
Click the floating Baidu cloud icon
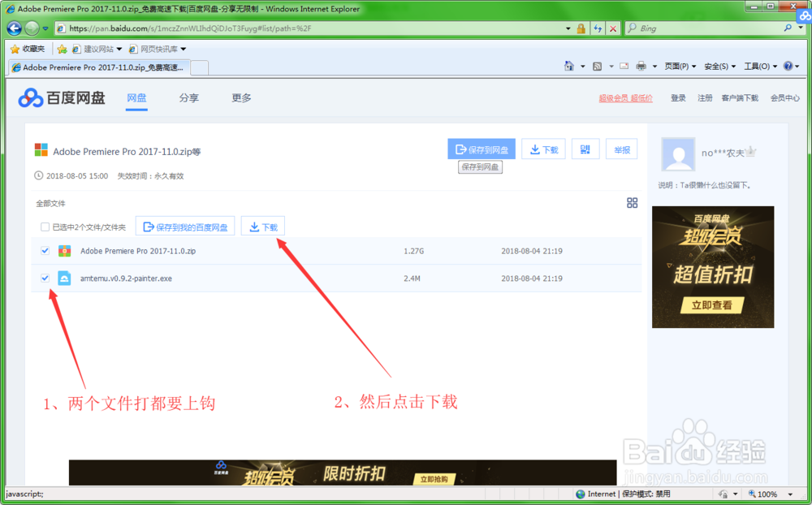804,16
